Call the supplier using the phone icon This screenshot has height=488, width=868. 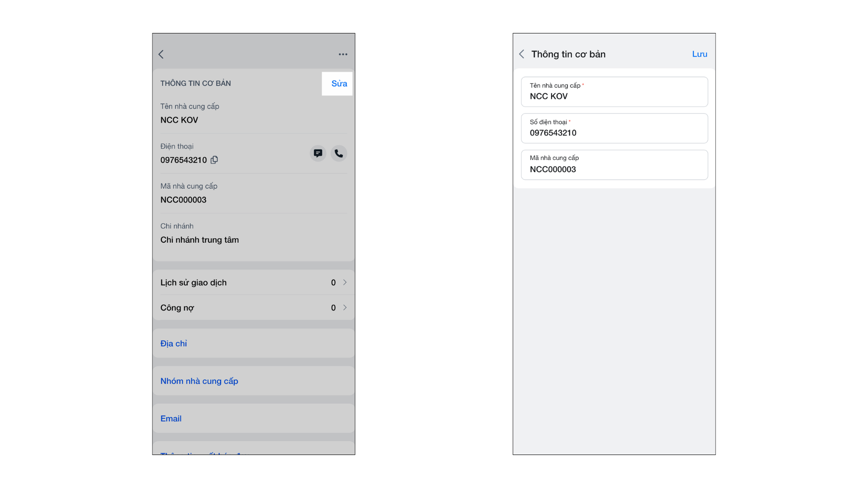coord(339,153)
